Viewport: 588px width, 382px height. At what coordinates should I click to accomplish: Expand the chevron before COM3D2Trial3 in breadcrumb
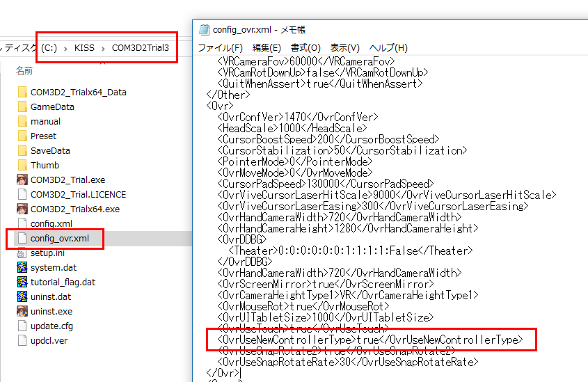point(103,48)
